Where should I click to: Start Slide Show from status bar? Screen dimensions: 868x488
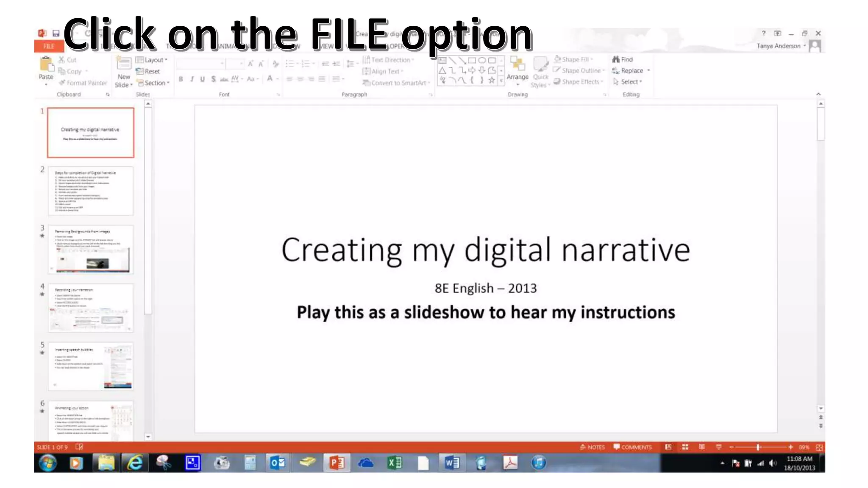tap(718, 447)
